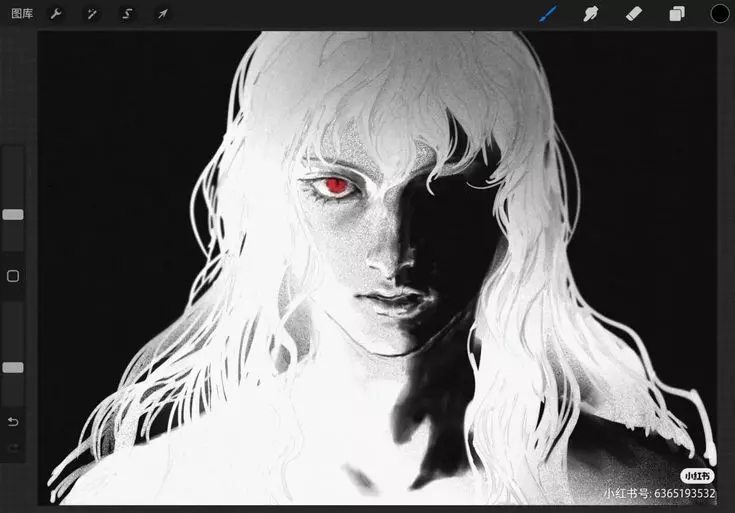
Task: Open the Gallery (图库) button
Action: (x=22, y=14)
